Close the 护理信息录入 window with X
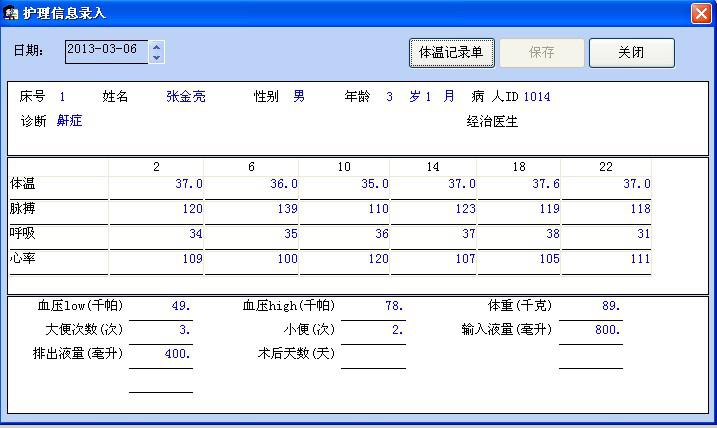Screen dimensions: 717x428 click(x=701, y=13)
